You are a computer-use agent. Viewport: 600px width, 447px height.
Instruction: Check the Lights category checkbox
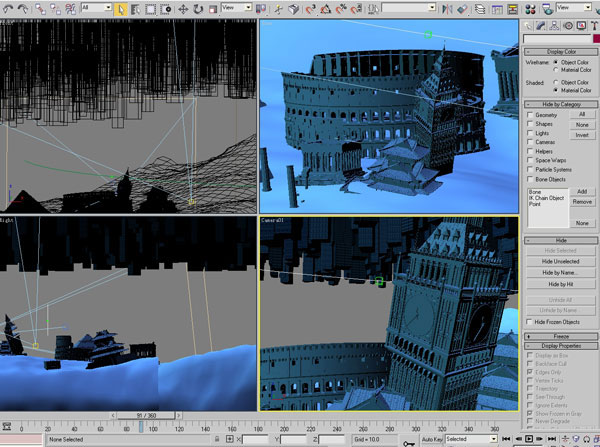pos(530,133)
